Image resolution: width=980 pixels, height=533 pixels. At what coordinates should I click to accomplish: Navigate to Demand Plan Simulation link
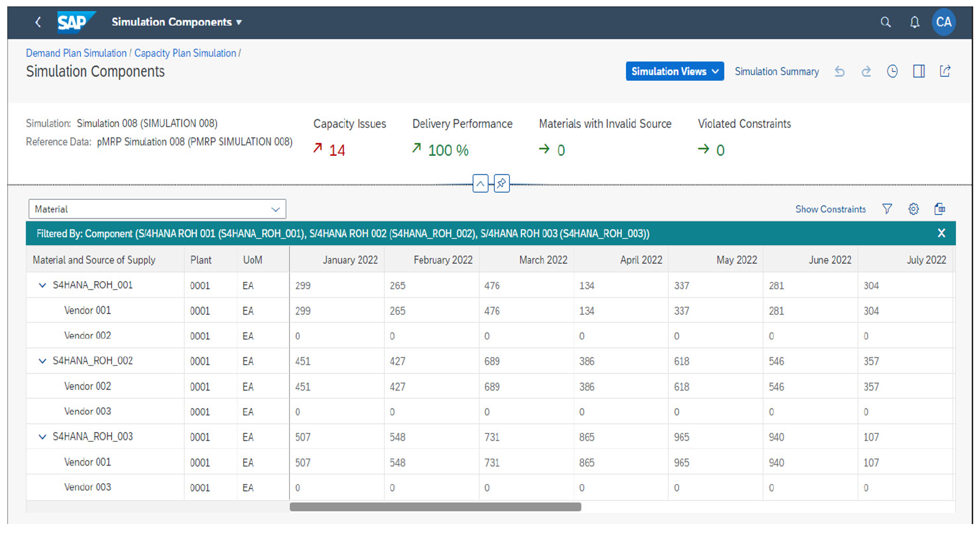coord(76,53)
